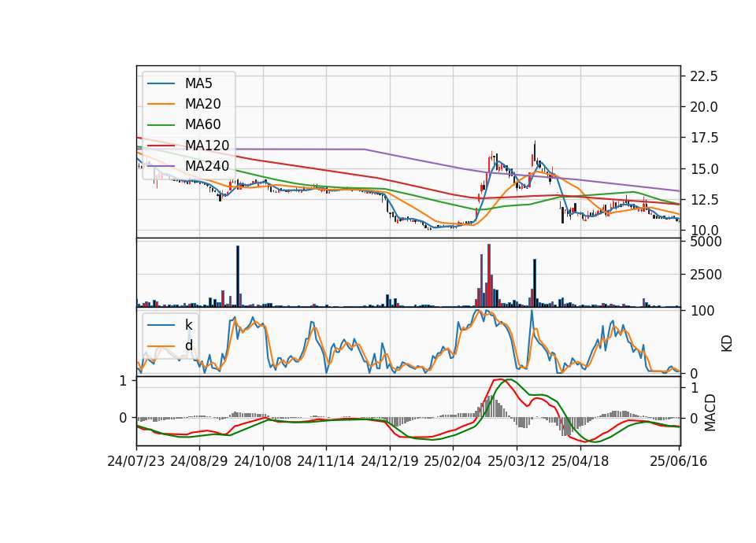This screenshot has height=543, width=756.
Task: Click the 25/03/12 date axis label
Action: click(517, 461)
